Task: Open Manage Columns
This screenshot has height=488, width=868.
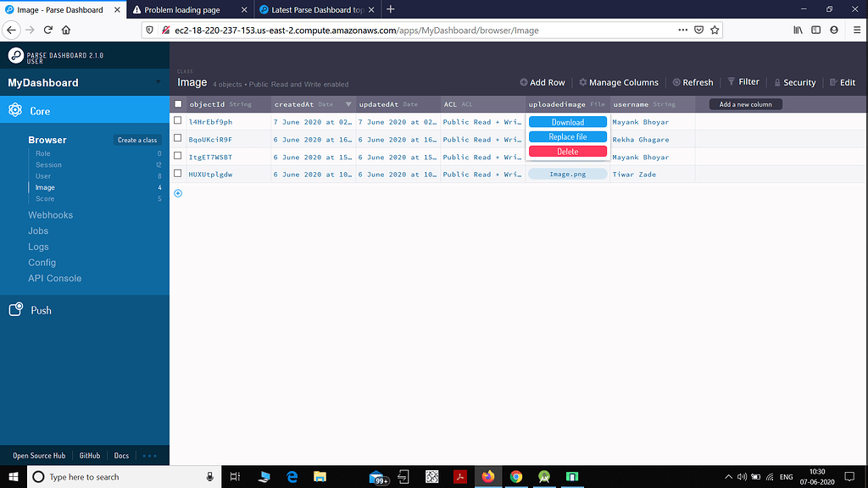Action: pos(618,82)
